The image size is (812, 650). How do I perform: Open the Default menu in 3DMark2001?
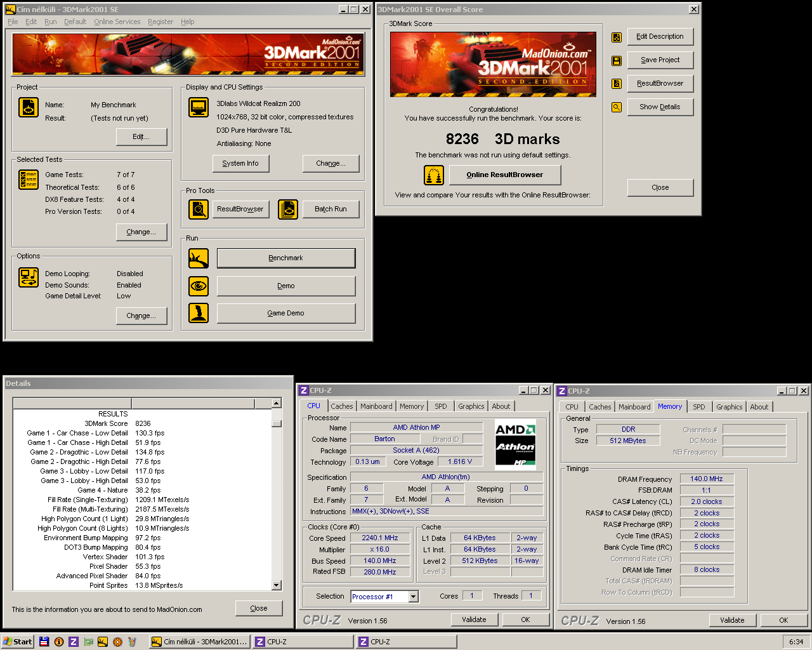75,22
